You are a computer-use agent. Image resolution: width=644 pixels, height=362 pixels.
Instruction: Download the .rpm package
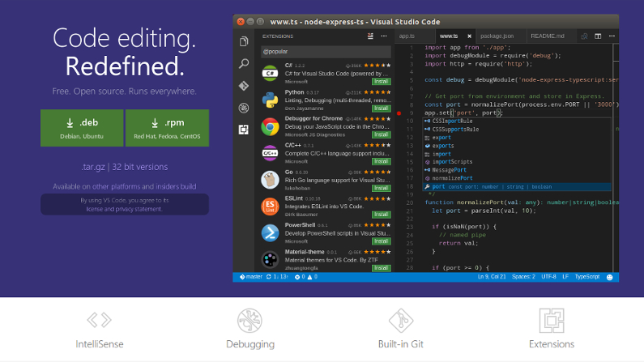pos(167,128)
